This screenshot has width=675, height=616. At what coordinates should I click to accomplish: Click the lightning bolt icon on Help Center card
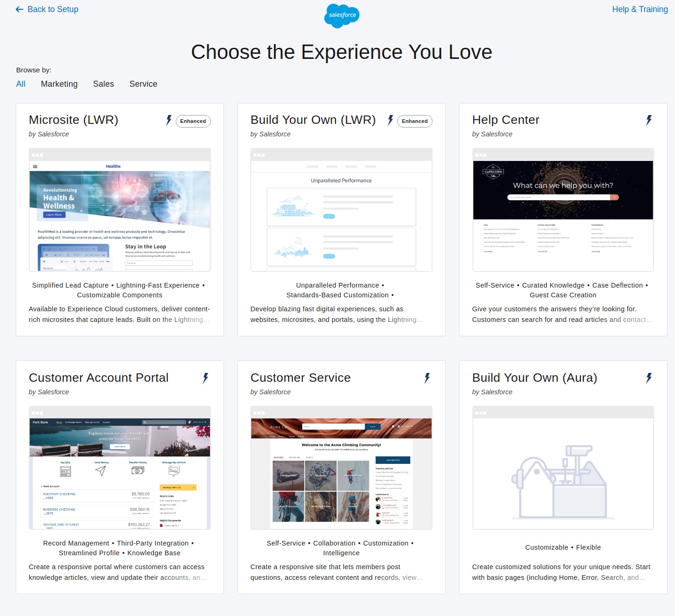tap(649, 120)
